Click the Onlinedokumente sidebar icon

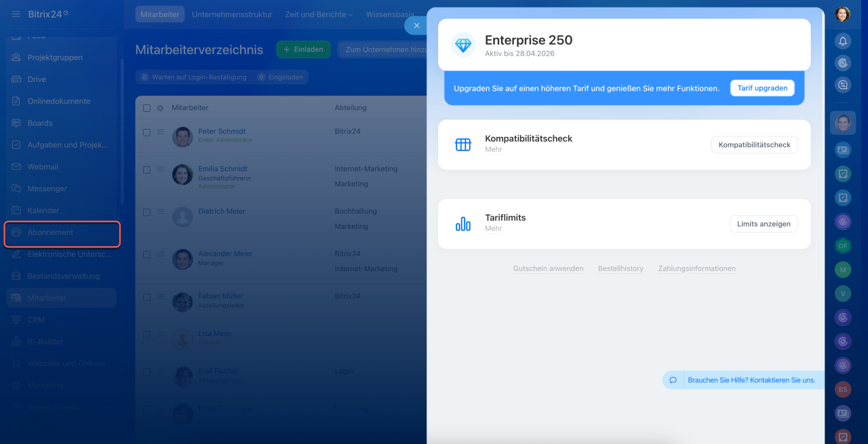coord(16,101)
